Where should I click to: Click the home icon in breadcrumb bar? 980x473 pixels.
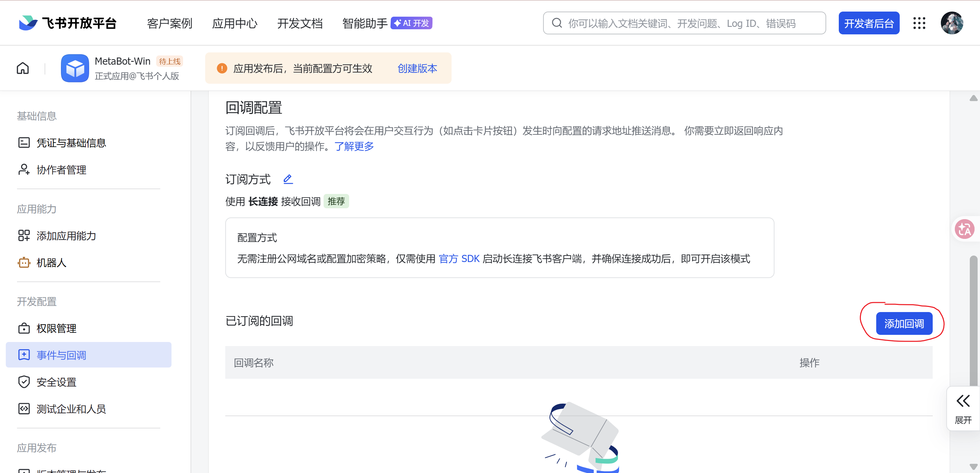(x=22, y=68)
